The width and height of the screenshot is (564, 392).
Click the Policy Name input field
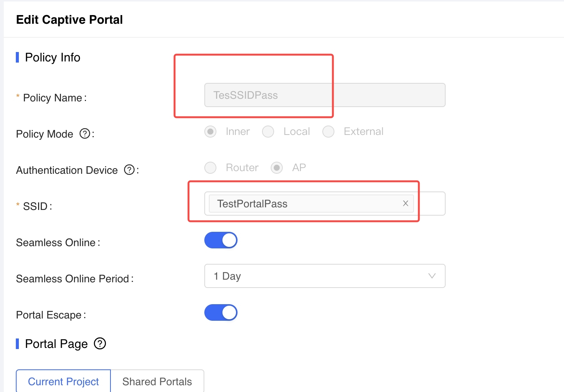(324, 95)
